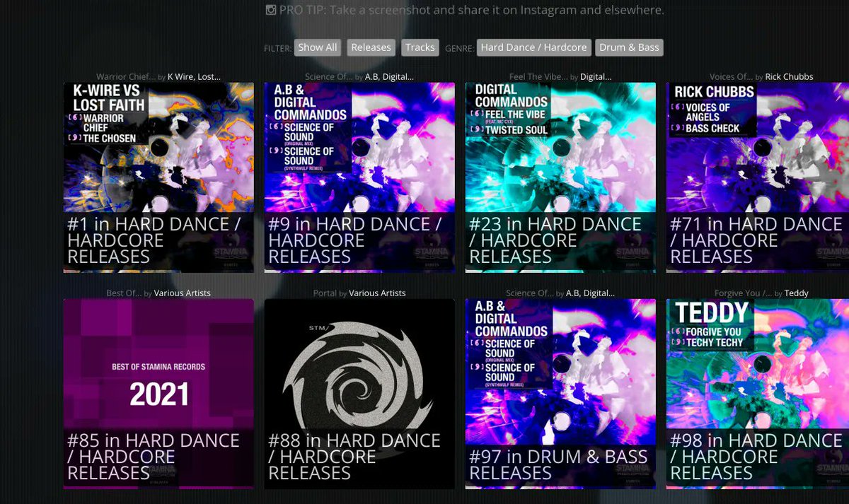Screen dimensions: 849x504
Task: Click the 'Best Of...' title link
Action: point(124,293)
